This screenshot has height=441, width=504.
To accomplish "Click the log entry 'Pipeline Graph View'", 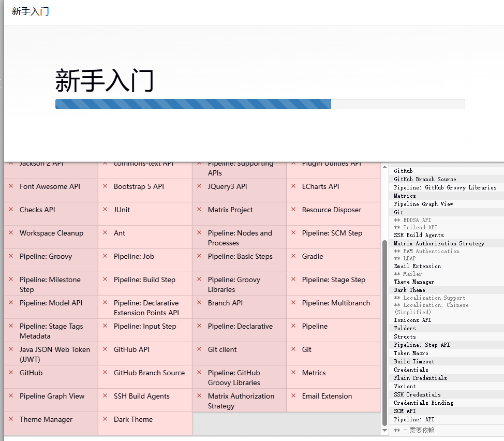I will 423,204.
